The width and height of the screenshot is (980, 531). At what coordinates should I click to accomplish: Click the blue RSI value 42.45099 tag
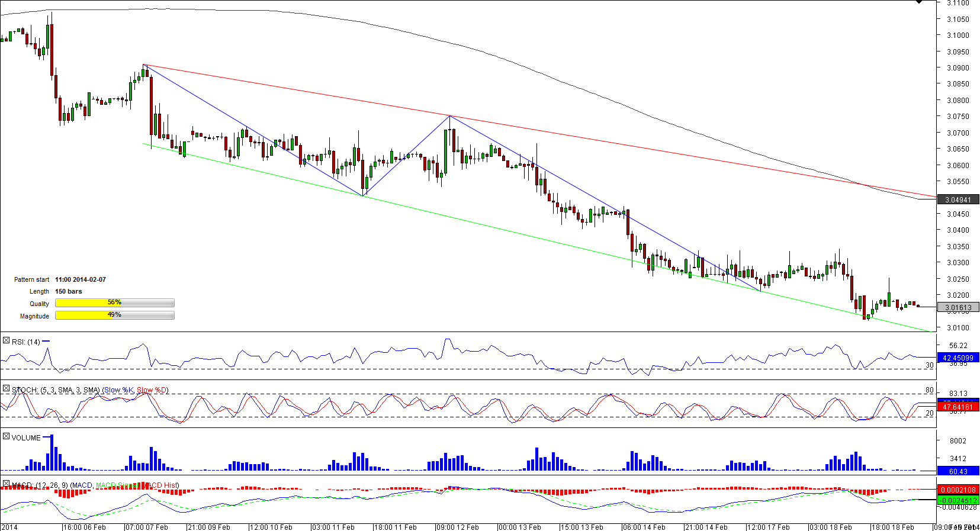coord(957,358)
